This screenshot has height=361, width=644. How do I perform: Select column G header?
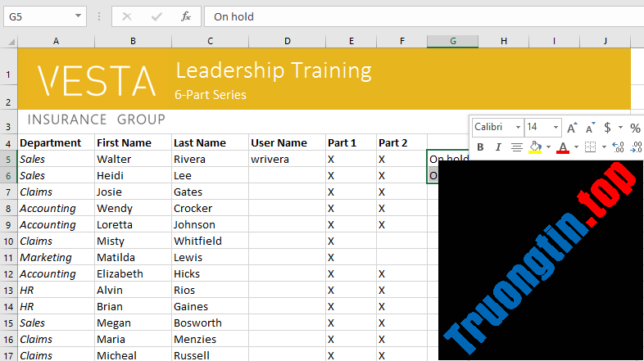(452, 41)
